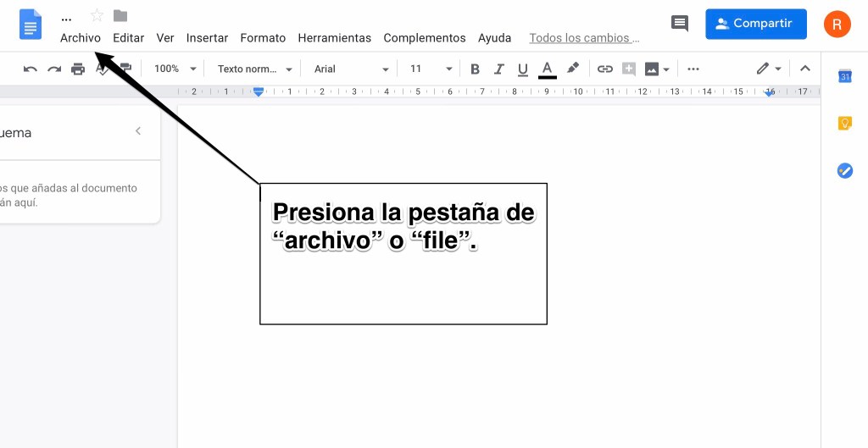The height and width of the screenshot is (448, 868).
Task: Open the font size 11 dropdown
Action: [x=431, y=69]
